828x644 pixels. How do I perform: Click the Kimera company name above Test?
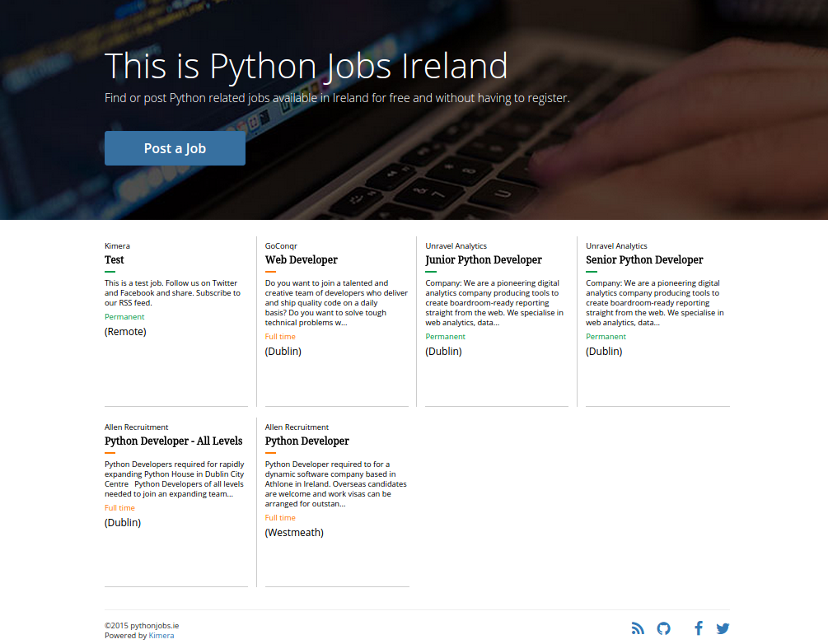point(117,246)
